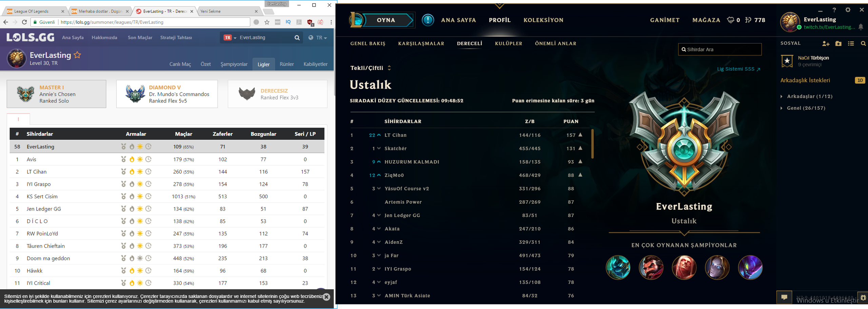Click the Blue Essence icon showing 778
The width and height of the screenshot is (868, 309).
tap(748, 20)
